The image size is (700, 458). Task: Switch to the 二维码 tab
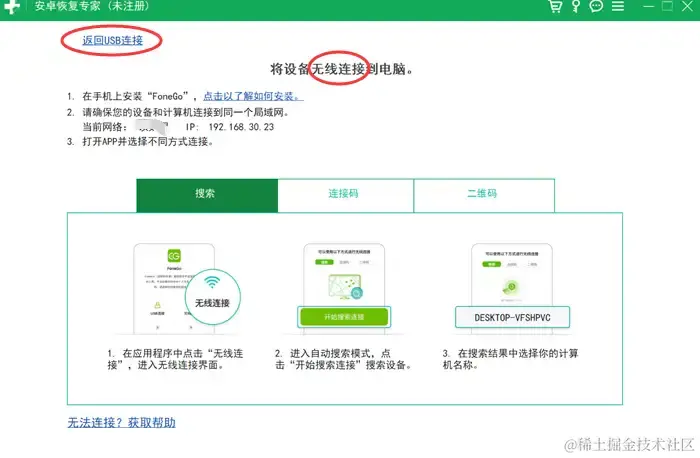click(x=484, y=195)
